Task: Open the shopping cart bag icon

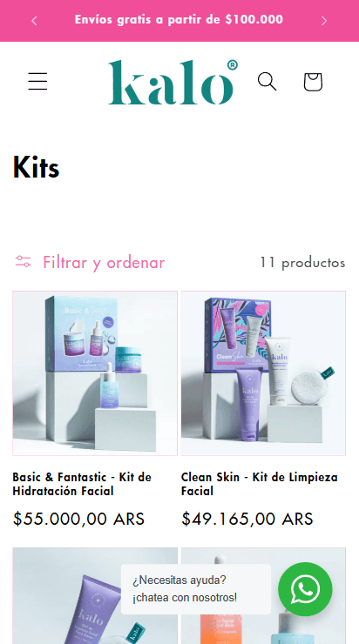Action: [x=313, y=81]
